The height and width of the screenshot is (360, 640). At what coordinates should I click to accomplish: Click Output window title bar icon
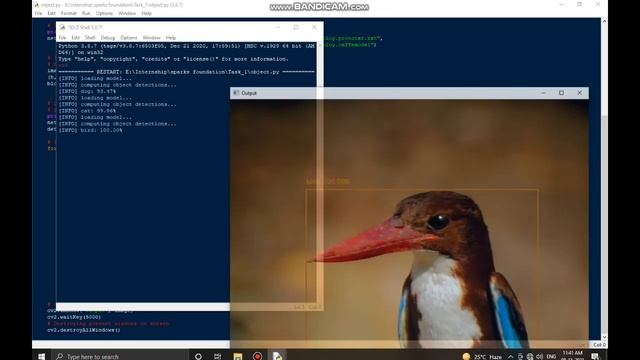point(236,93)
